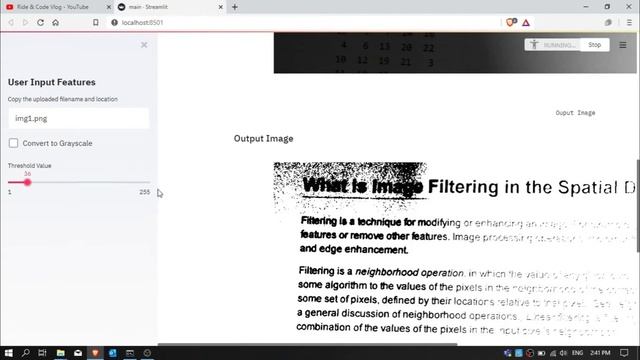Click the slider maximum value 255

(144, 192)
